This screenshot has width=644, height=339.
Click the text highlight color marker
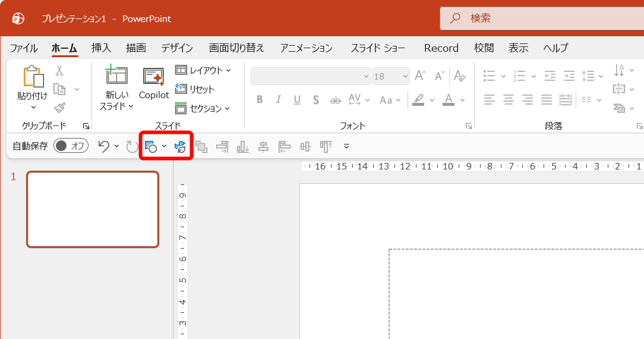[418, 100]
